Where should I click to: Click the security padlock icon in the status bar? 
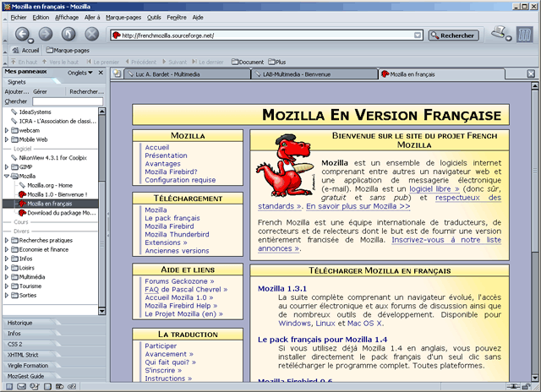(x=526, y=386)
